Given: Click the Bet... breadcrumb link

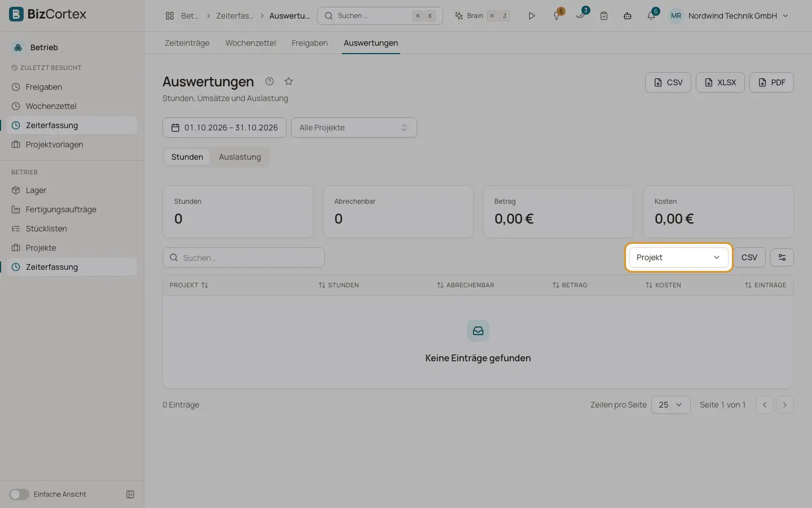Looking at the screenshot, I should pyautogui.click(x=189, y=16).
